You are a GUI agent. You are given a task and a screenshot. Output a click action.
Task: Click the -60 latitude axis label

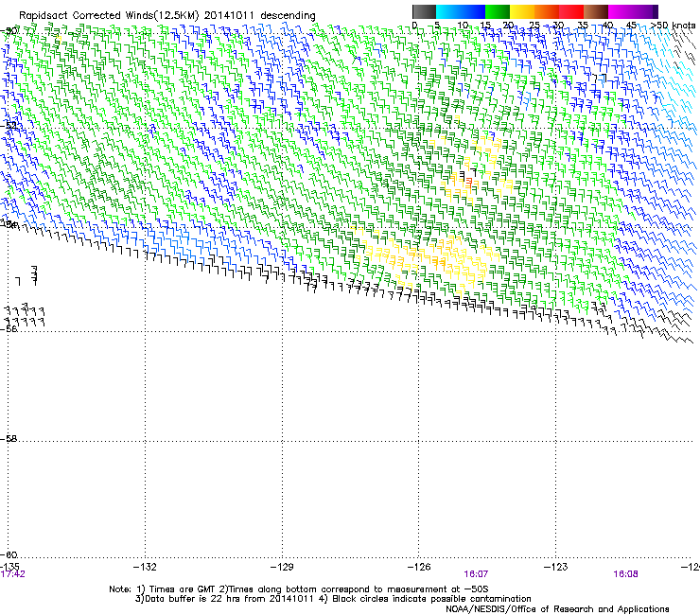tap(9, 555)
